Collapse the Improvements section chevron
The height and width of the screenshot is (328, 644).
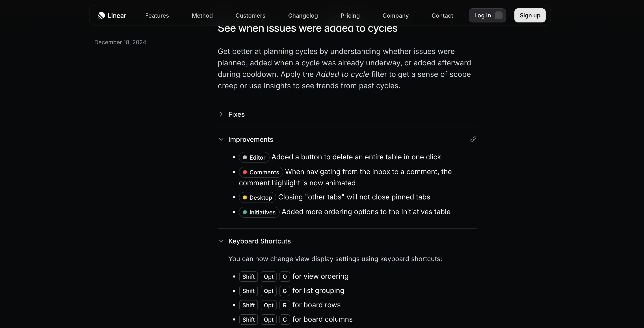221,139
